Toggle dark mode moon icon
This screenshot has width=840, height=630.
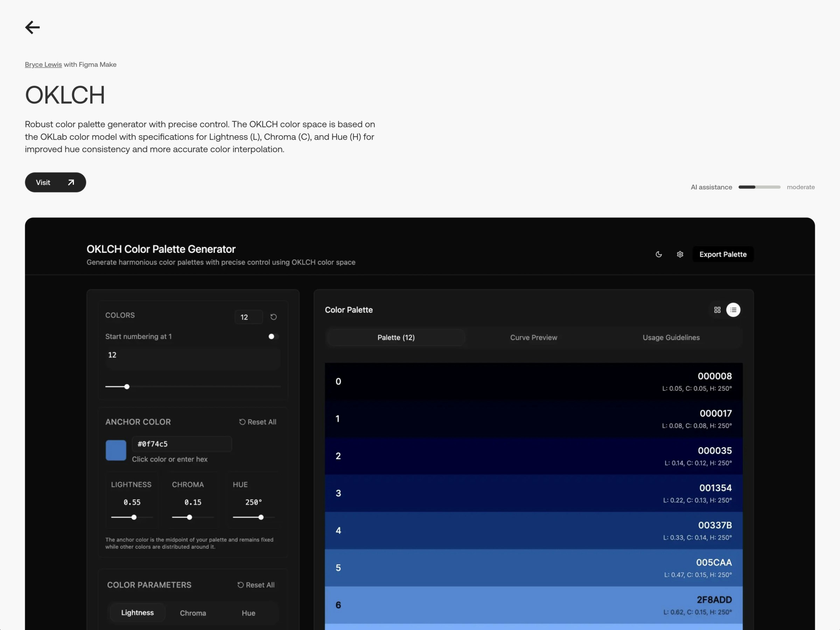click(659, 254)
